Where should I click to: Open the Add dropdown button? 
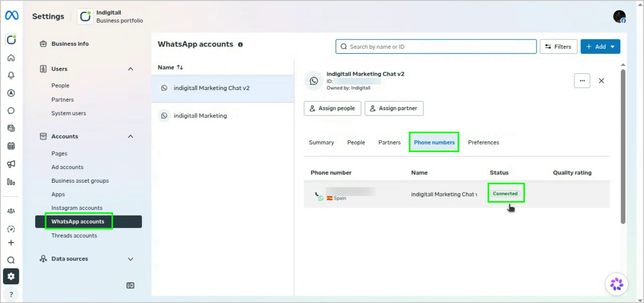[x=600, y=47]
